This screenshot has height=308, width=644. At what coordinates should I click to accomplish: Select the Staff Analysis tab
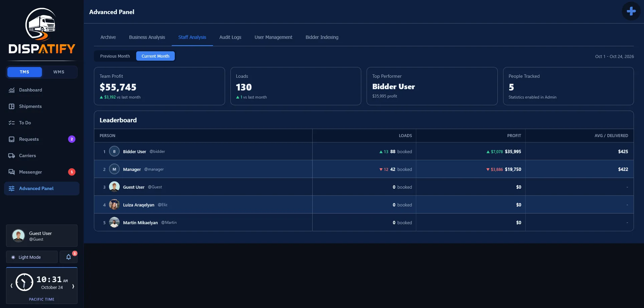pyautogui.click(x=192, y=37)
